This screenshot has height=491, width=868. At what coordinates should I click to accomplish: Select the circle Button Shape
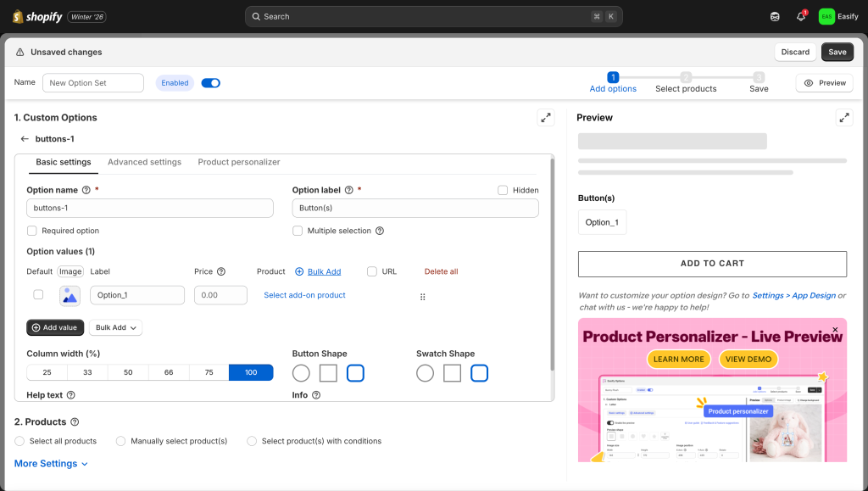[301, 373]
